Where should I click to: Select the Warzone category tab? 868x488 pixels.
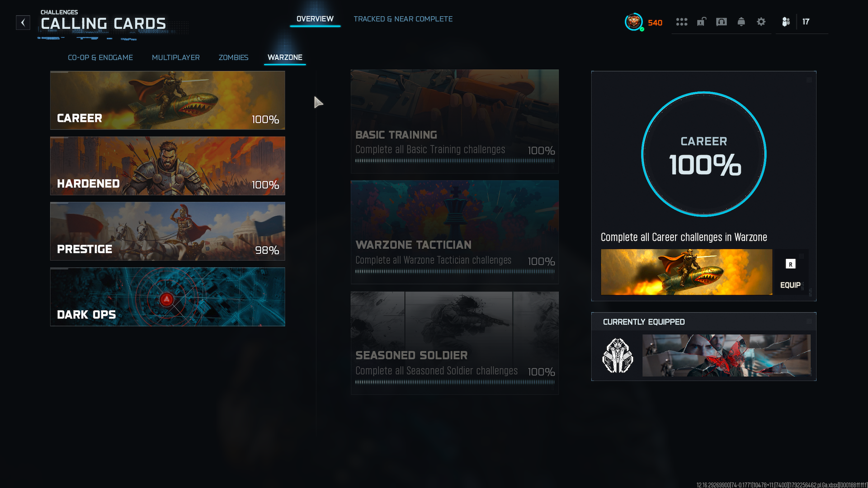click(x=285, y=57)
